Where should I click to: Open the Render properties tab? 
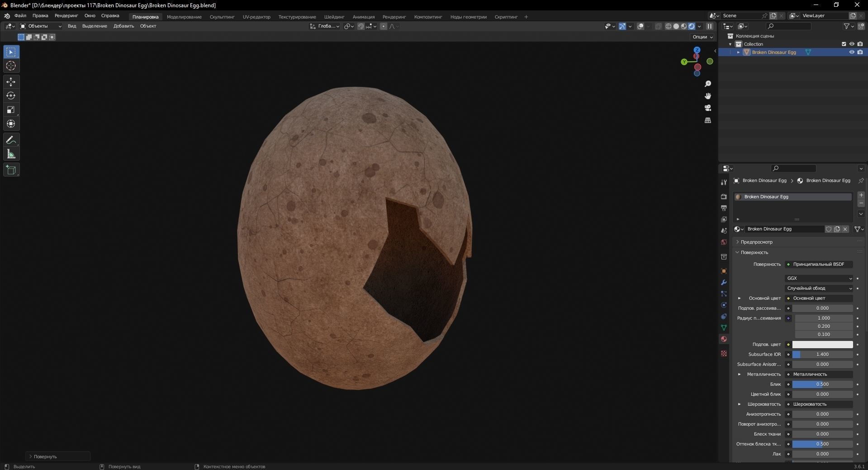pos(724,197)
